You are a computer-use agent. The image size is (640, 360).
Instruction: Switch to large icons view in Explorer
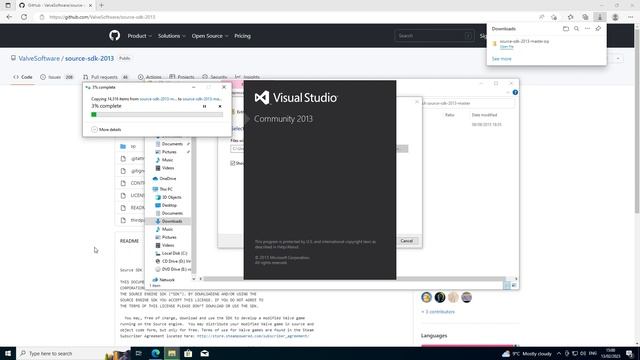click(514, 285)
